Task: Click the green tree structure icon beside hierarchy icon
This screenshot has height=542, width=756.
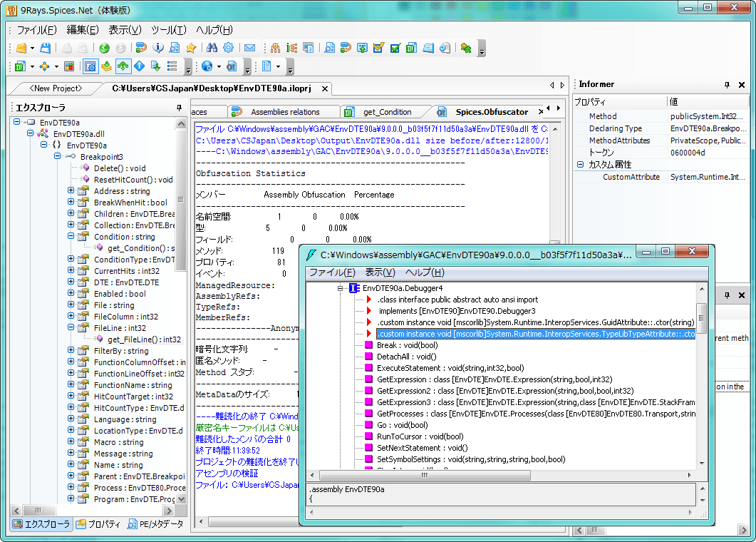Action: click(x=291, y=48)
